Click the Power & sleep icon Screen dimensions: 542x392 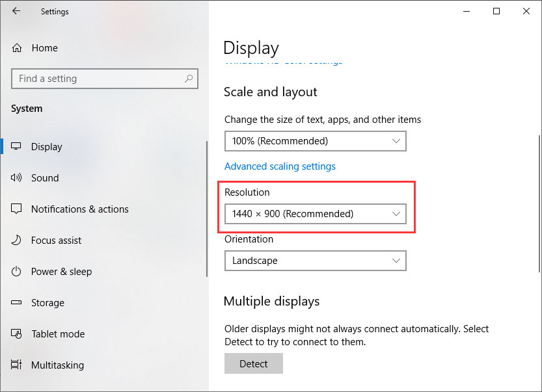[16, 271]
